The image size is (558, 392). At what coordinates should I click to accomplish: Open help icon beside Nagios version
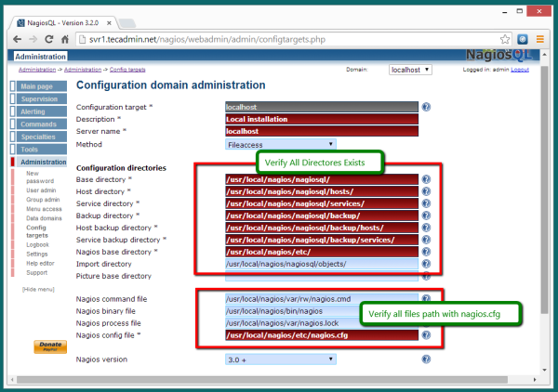coord(426,359)
